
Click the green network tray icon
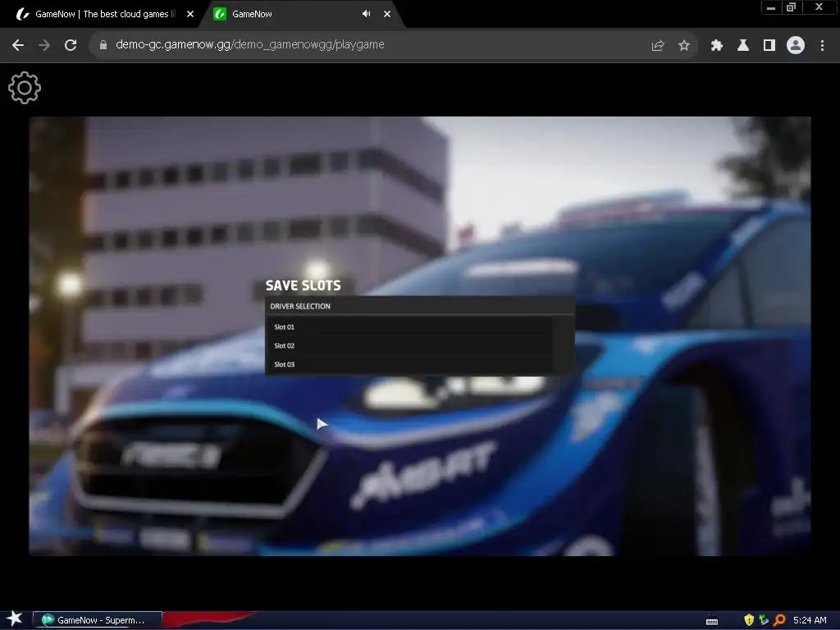pos(764,620)
